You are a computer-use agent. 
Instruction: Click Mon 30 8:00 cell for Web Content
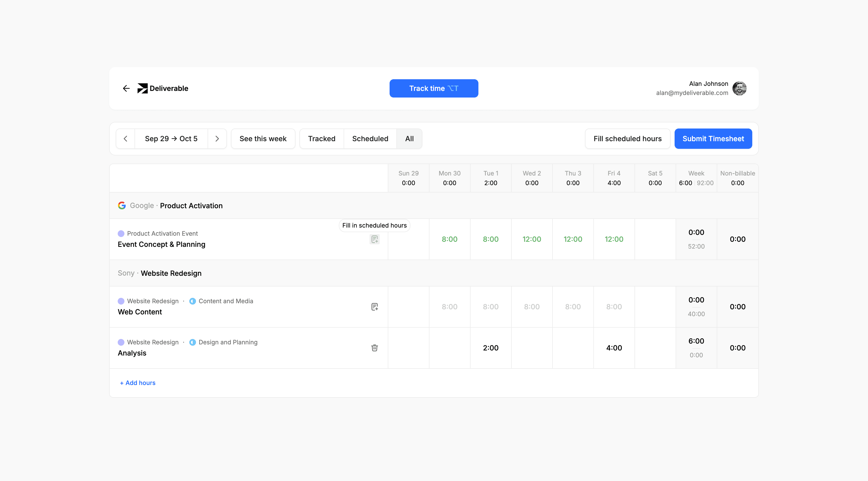click(449, 307)
